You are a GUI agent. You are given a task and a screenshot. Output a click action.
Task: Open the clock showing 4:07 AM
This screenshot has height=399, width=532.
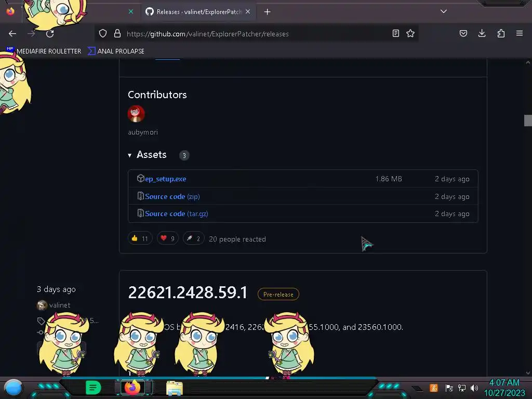(504, 388)
